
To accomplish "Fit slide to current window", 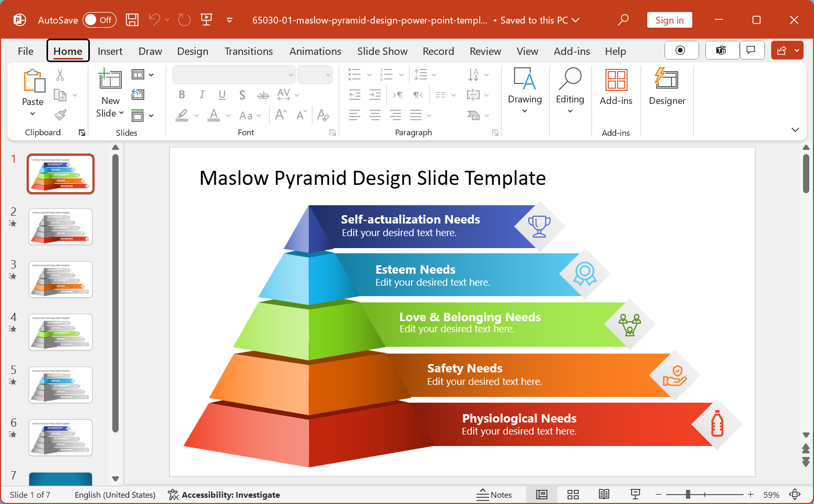I will click(795, 495).
